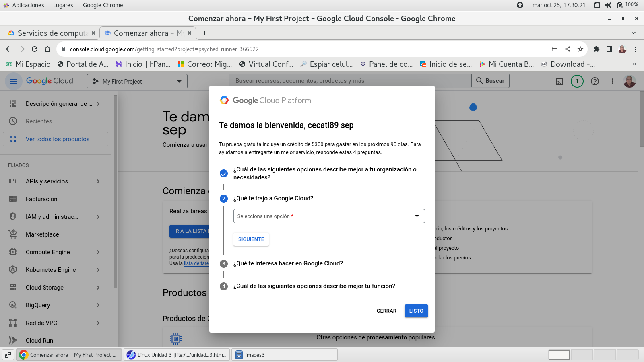
Task: Open the help question mark icon
Action: [594, 81]
